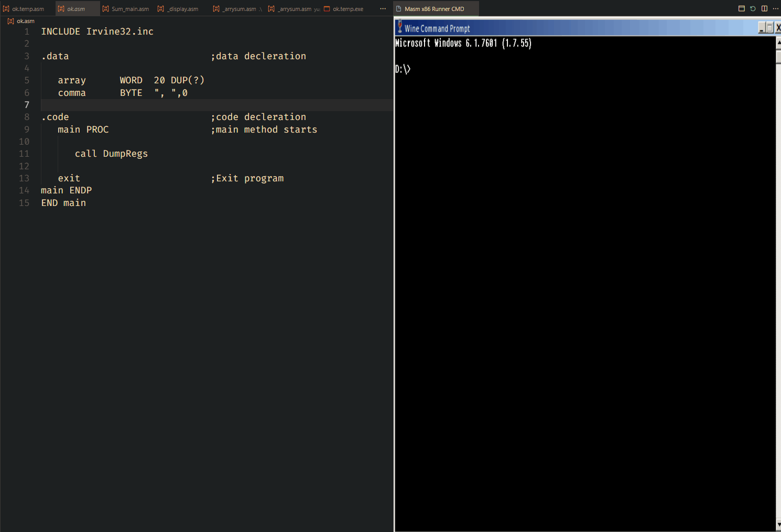
Task: Click line number 11 in the gutter
Action: click(x=24, y=154)
